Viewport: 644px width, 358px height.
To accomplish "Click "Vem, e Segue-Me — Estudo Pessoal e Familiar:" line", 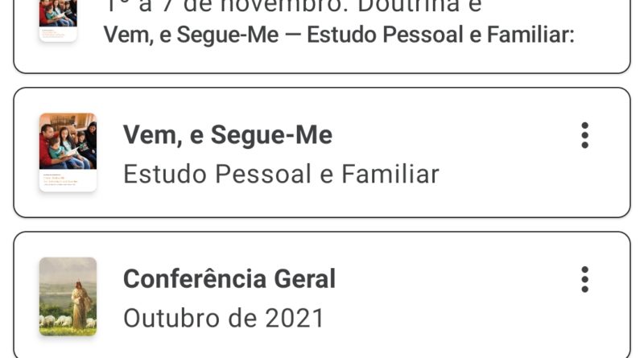I will pyautogui.click(x=338, y=36).
